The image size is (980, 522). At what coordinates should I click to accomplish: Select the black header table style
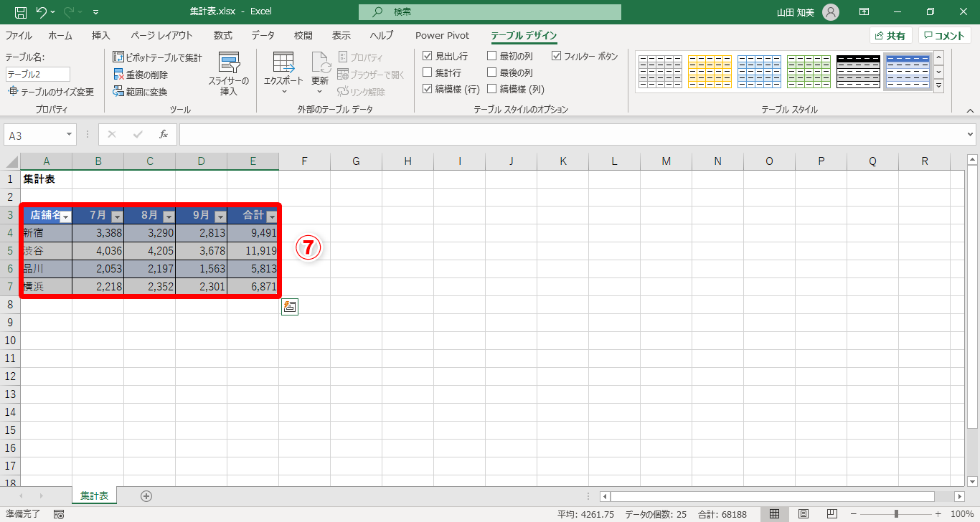click(858, 72)
